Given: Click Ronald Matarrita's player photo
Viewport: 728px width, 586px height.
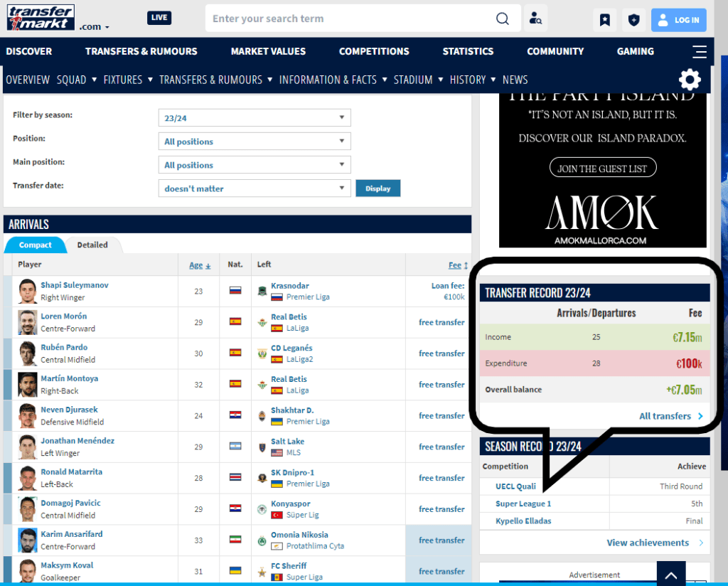Looking at the screenshot, I should pyautogui.click(x=28, y=478).
